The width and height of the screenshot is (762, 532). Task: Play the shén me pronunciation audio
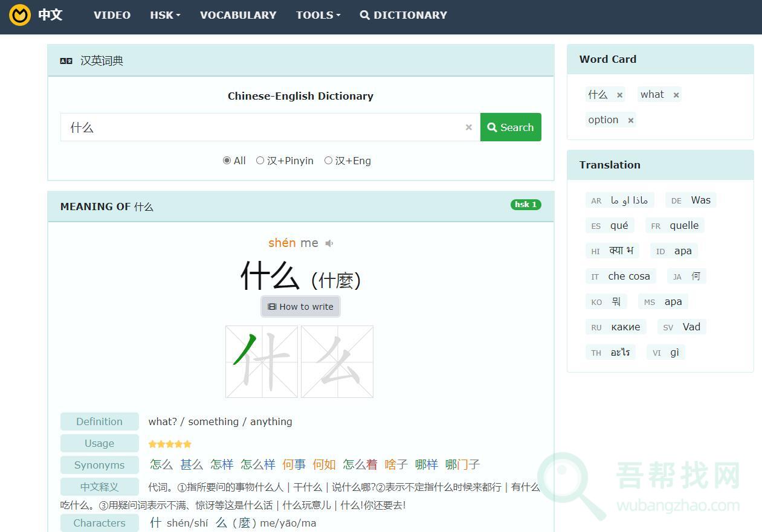pyautogui.click(x=329, y=243)
